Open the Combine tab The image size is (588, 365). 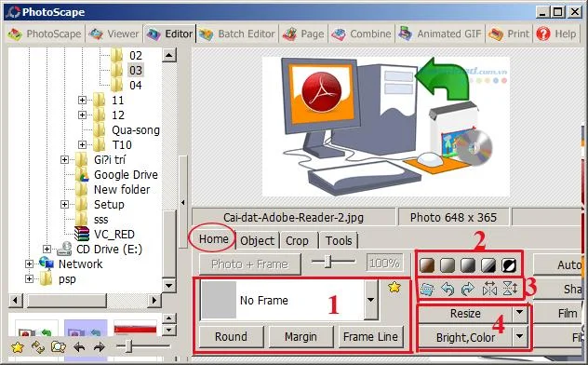pyautogui.click(x=362, y=34)
